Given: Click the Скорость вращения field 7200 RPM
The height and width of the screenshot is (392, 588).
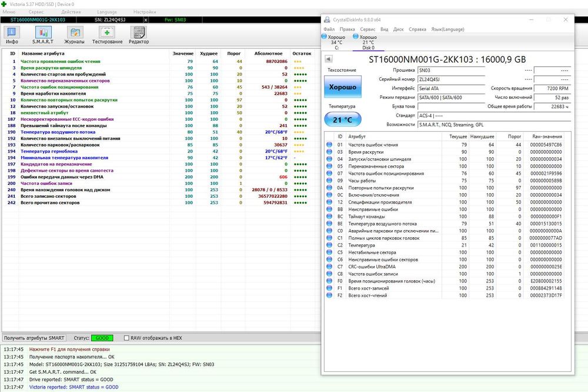Looking at the screenshot, I should point(552,88).
